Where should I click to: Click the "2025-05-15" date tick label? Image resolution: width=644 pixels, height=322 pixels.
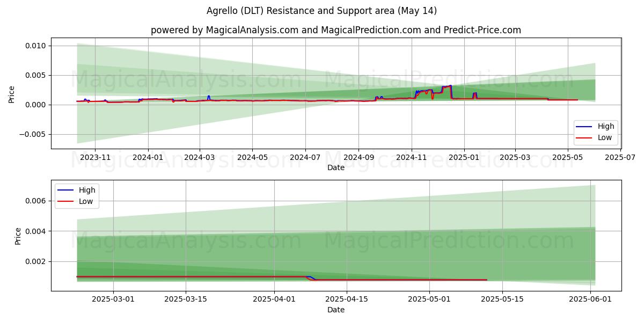coord(502,299)
